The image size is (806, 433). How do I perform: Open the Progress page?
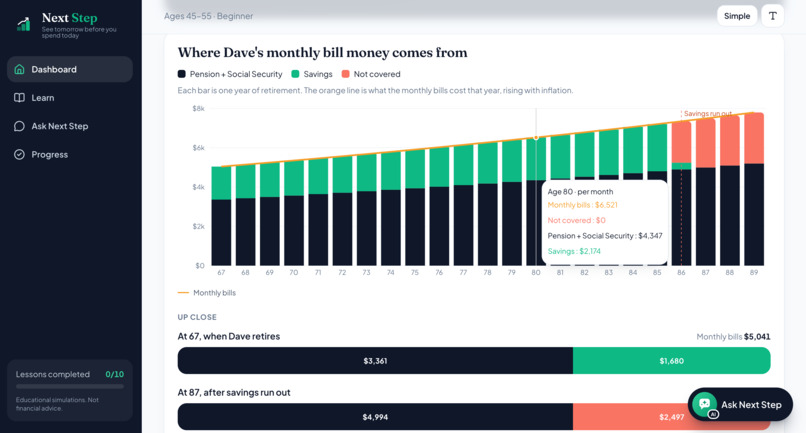pyautogui.click(x=70, y=154)
